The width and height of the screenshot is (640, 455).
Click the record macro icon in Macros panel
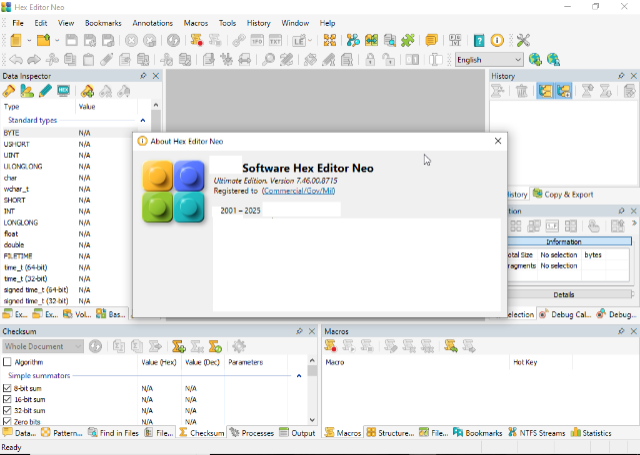[330, 346]
